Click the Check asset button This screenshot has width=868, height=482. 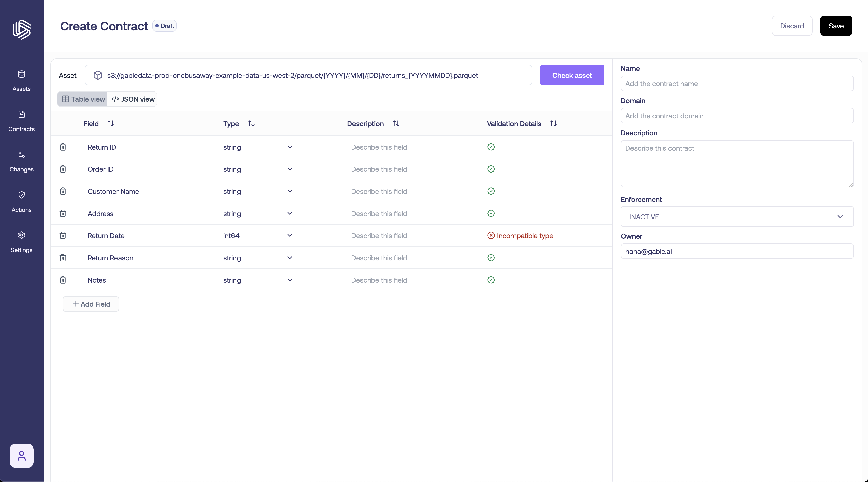[x=571, y=75]
